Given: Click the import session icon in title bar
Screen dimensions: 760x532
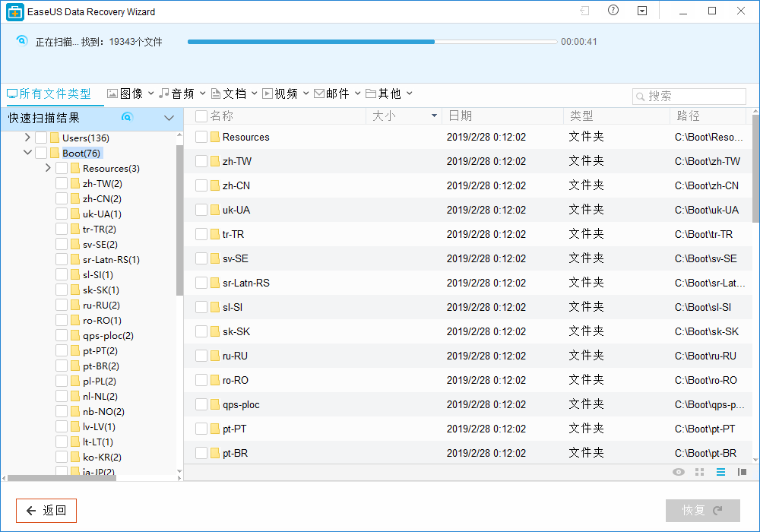Looking at the screenshot, I should tap(584, 11).
